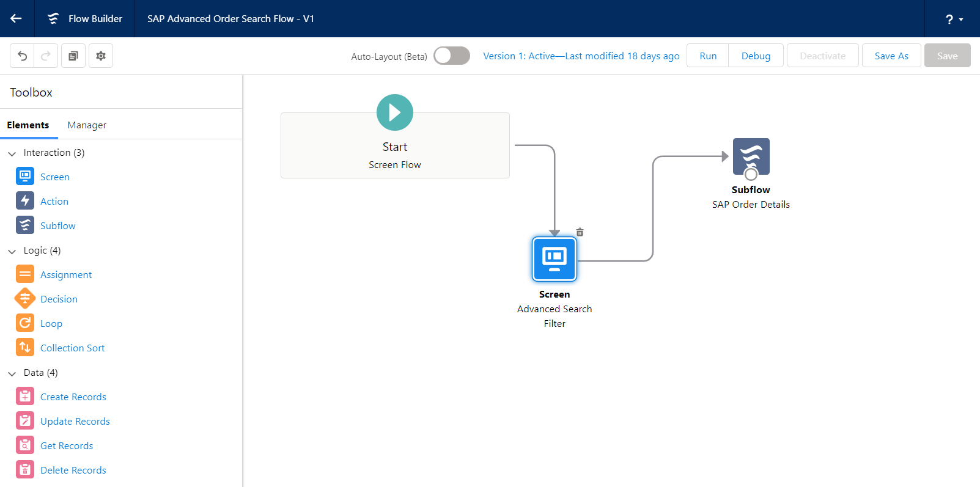Click the Toolbox panel heading

(31, 92)
